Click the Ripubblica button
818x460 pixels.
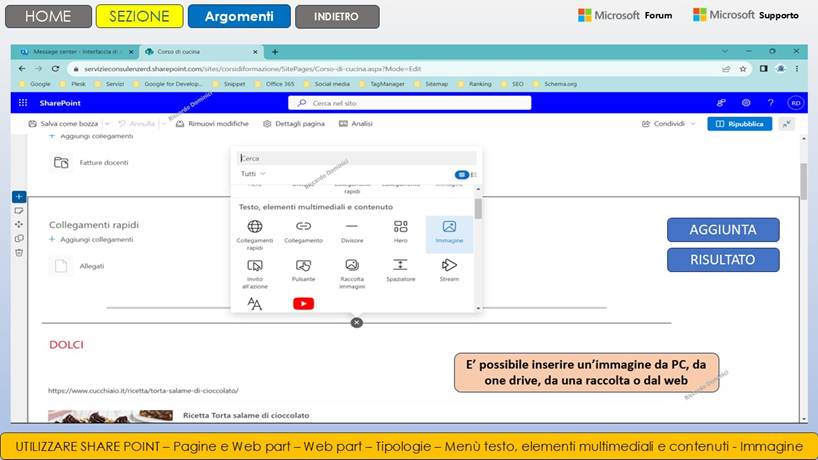click(740, 124)
